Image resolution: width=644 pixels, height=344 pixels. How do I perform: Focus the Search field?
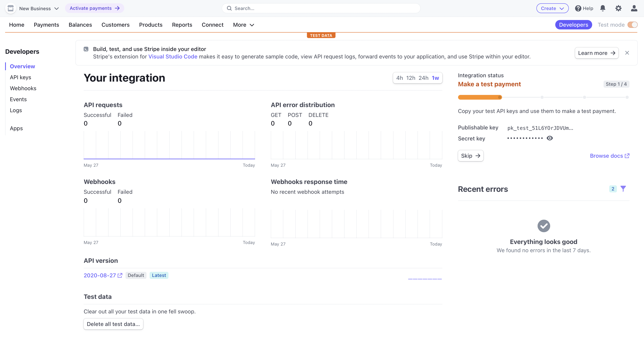pyautogui.click(x=321, y=8)
